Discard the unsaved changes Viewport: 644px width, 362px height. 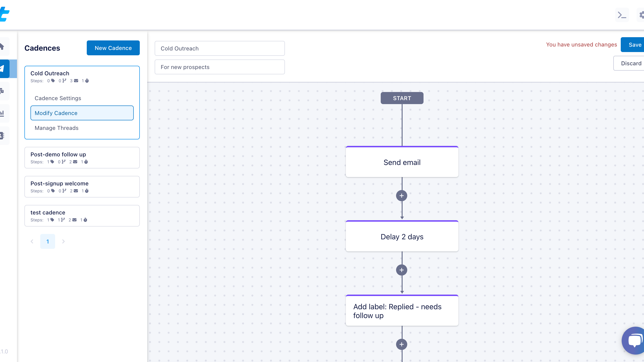pos(631,63)
